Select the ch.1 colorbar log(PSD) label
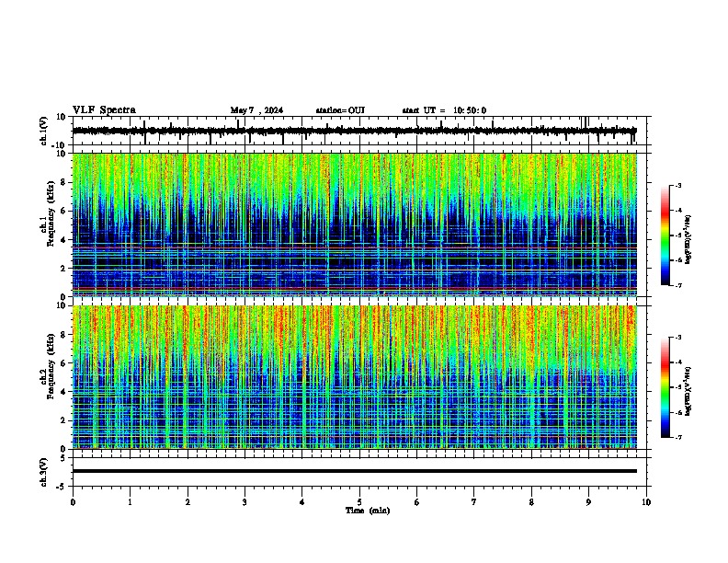The image size is (728, 563). coord(688,240)
